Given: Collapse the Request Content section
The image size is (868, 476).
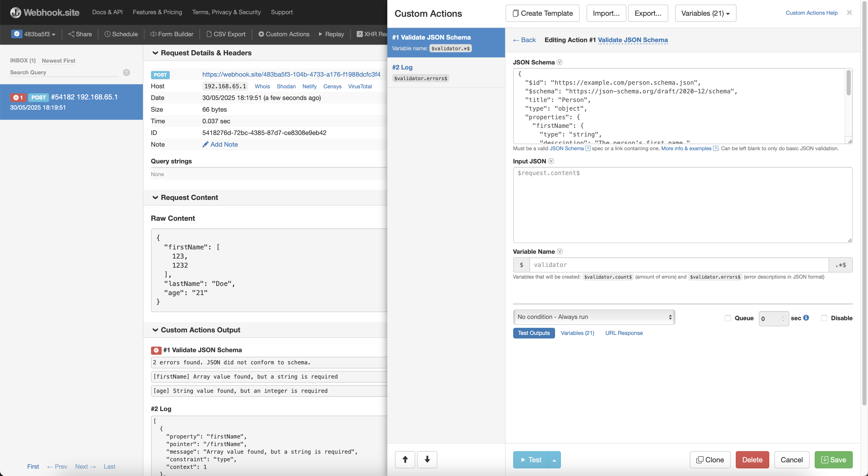Looking at the screenshot, I should click(185, 197).
